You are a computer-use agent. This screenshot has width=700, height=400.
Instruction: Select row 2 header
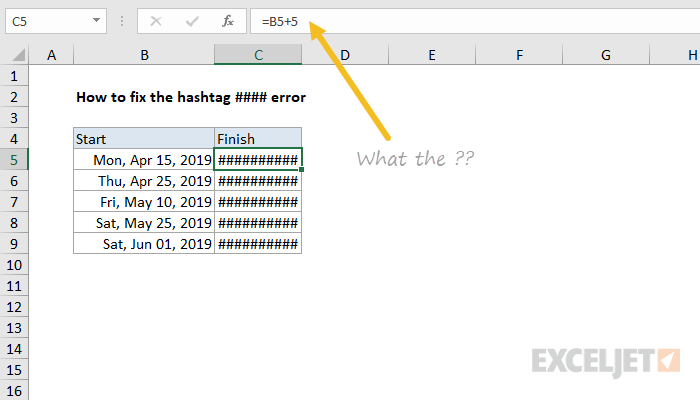click(x=14, y=97)
